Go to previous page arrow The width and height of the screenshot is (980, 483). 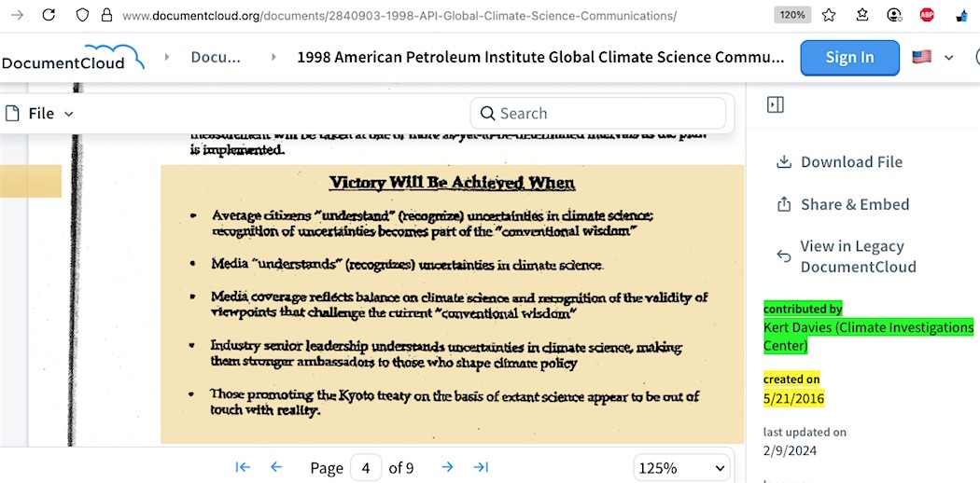(276, 467)
